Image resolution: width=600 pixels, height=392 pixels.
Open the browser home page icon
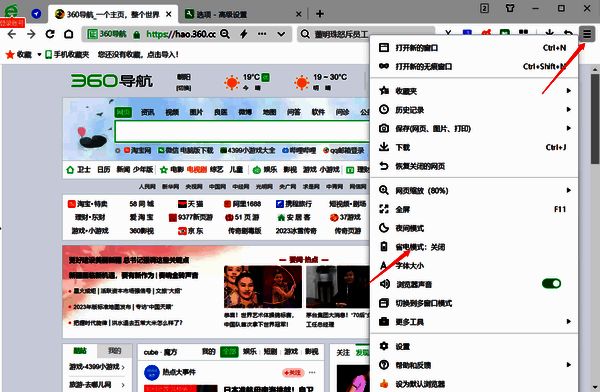click(x=68, y=34)
